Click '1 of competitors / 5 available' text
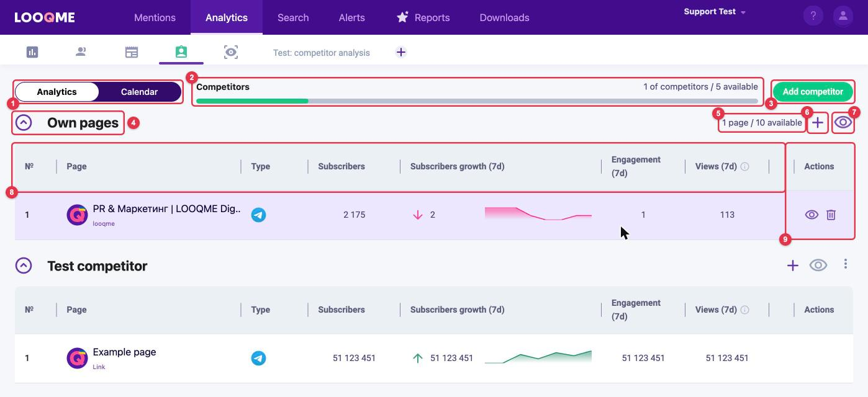This screenshot has width=868, height=397. point(700,87)
